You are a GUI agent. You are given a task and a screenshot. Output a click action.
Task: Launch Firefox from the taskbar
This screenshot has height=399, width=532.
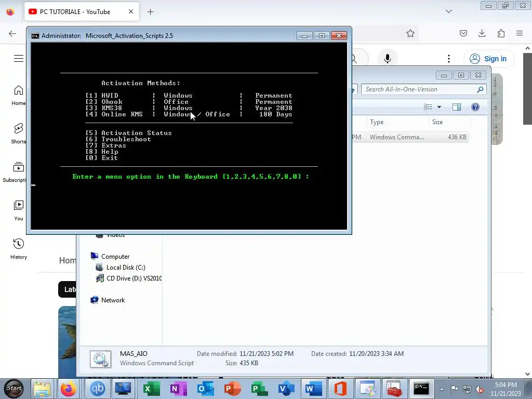tap(69, 389)
